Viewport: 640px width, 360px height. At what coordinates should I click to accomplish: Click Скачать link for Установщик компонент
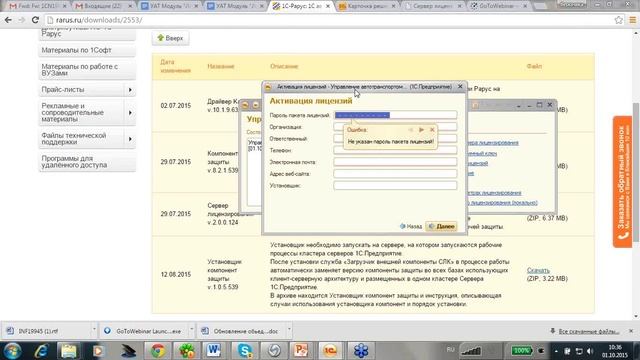pyautogui.click(x=538, y=270)
